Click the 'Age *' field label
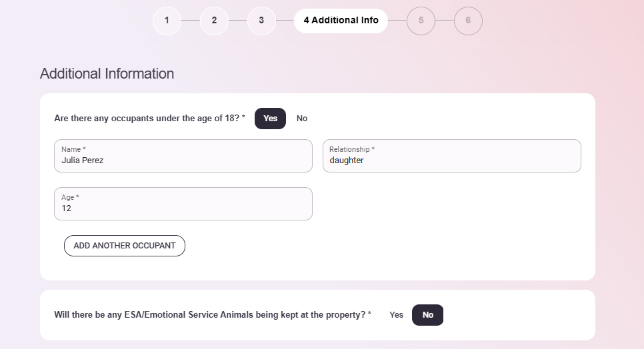The width and height of the screenshot is (644, 349). tap(70, 197)
